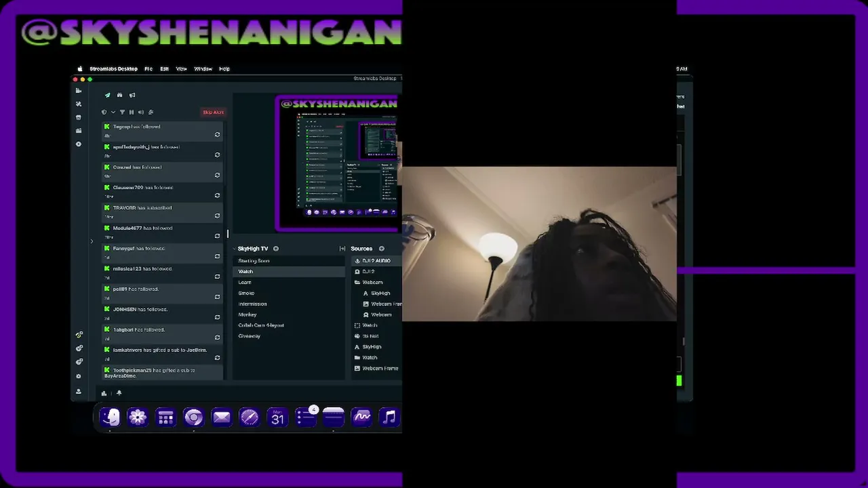Click the megaphone icon above the events list
868x488 pixels.
132,95
